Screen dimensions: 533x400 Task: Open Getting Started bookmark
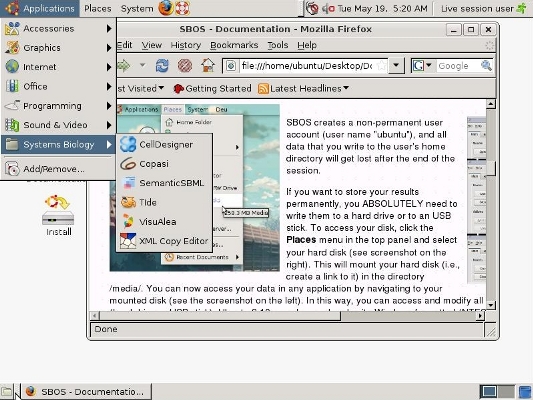coord(212,89)
